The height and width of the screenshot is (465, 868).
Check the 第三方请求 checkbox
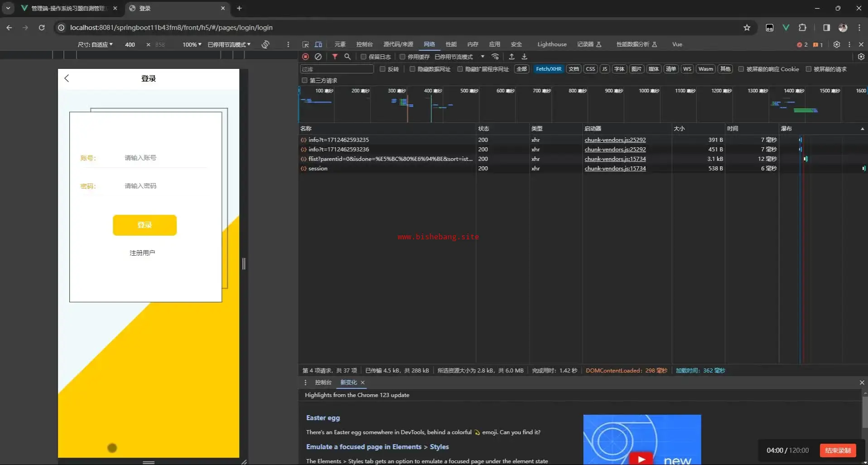tap(304, 80)
